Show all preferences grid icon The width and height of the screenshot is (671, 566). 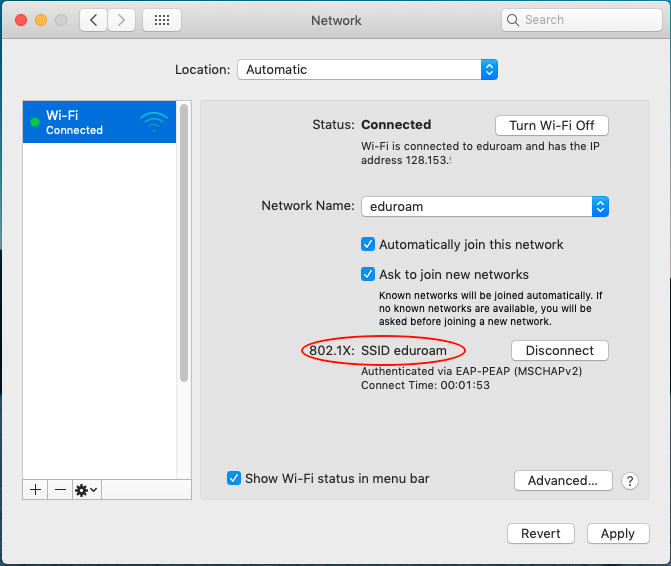tap(162, 20)
